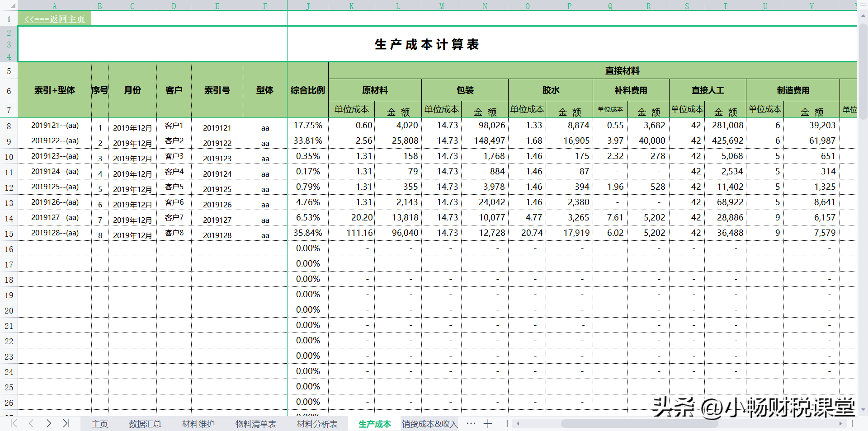Jump to last sheet navigation arrow
The image size is (868, 431).
(66, 423)
